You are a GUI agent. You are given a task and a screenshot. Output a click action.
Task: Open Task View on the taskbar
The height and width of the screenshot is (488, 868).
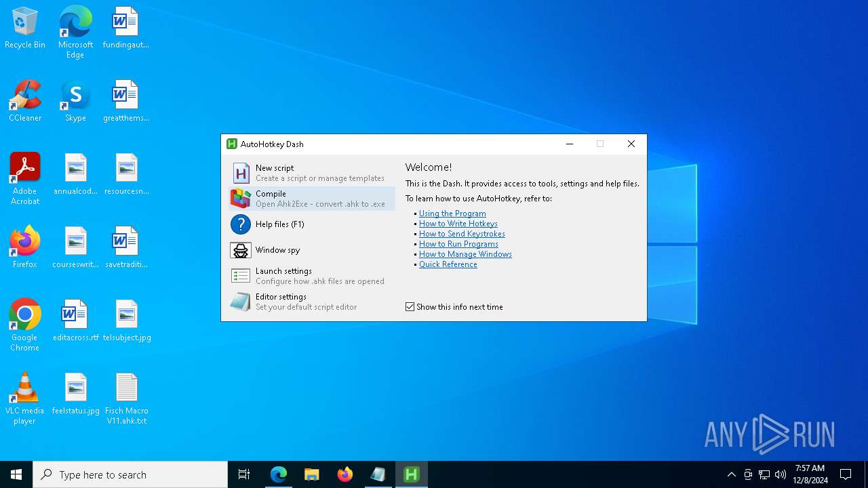(x=244, y=474)
